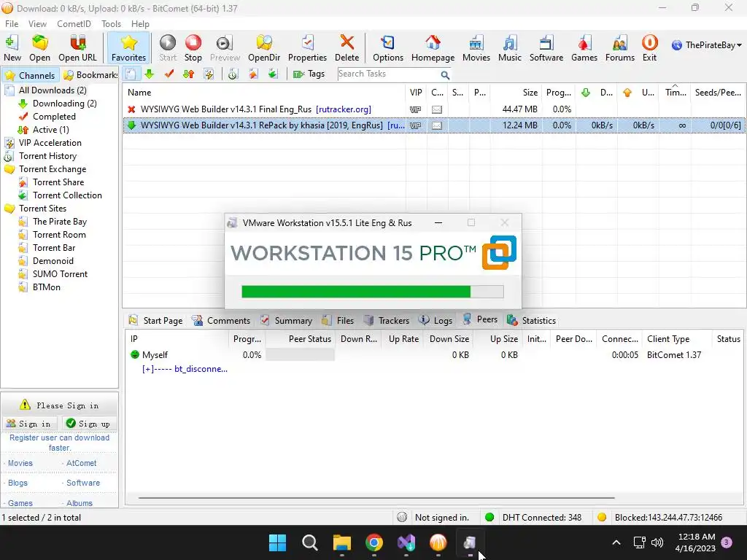Select WYSIWYG Web Builder Final Eng_Rus task
This screenshot has height=560, width=747.
click(433, 109)
